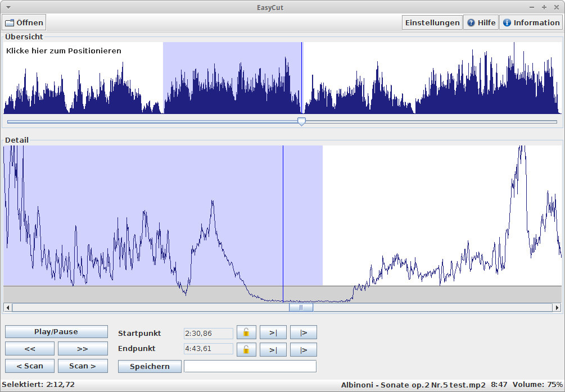Viewport: 565px width, 392px height.
Task: Click the detail scrollbar right arrow
Action: 557,307
